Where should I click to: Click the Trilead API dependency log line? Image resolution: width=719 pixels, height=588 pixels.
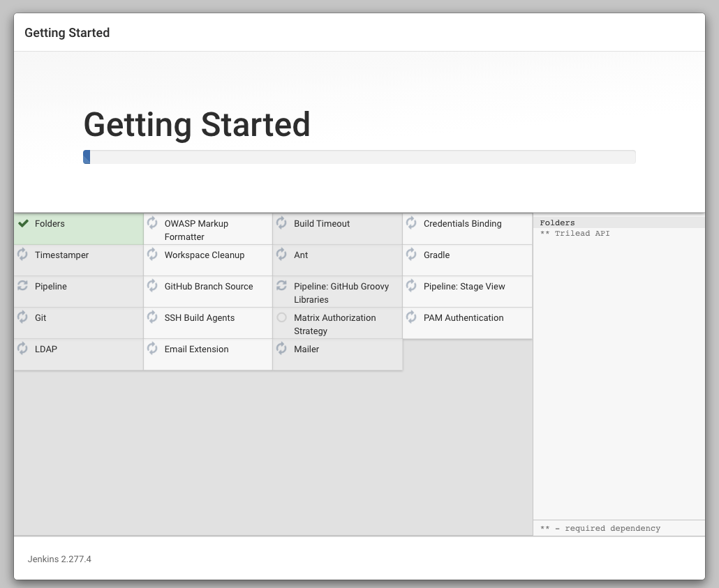coord(575,233)
